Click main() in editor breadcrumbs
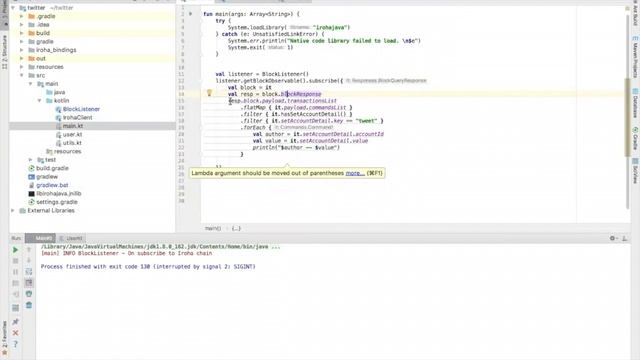 pyautogui.click(x=213, y=228)
